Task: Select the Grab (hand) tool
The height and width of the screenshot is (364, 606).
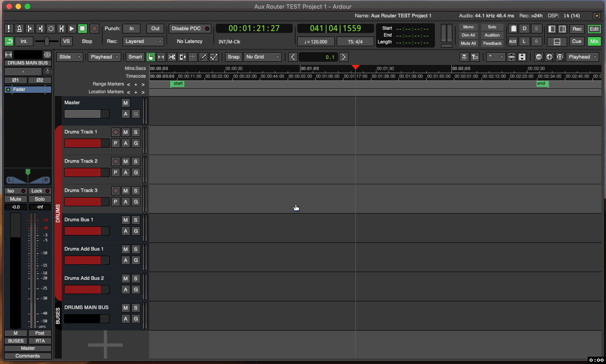Action: pyautogui.click(x=150, y=57)
